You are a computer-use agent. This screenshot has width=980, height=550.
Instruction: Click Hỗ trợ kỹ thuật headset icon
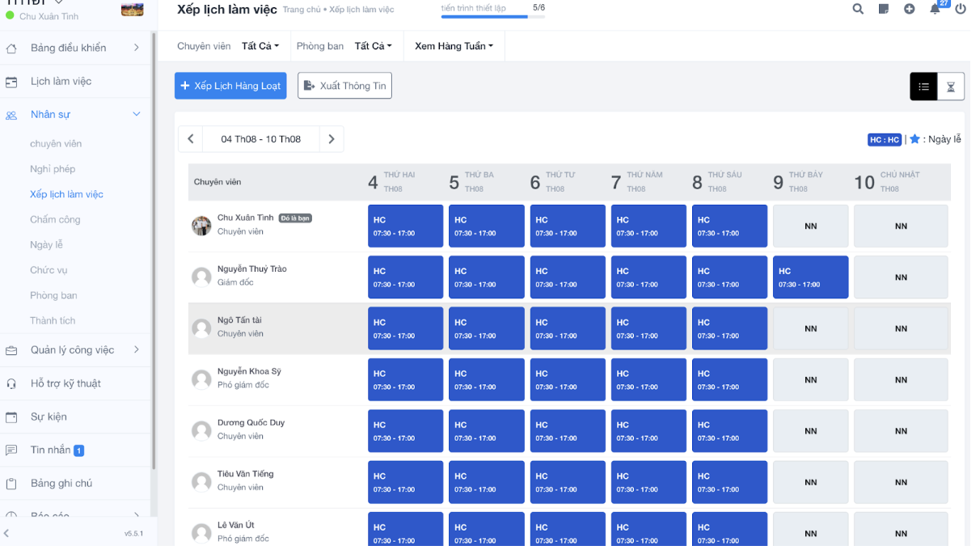pyautogui.click(x=11, y=383)
